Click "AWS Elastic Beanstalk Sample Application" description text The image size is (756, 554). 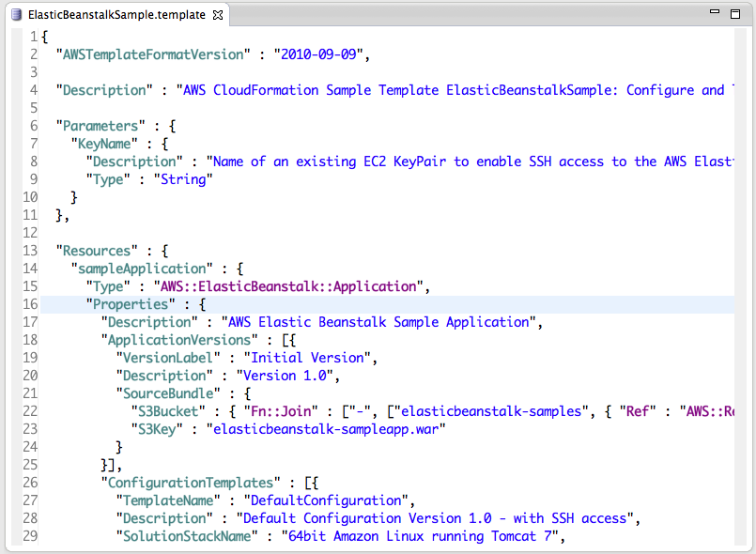378,322
